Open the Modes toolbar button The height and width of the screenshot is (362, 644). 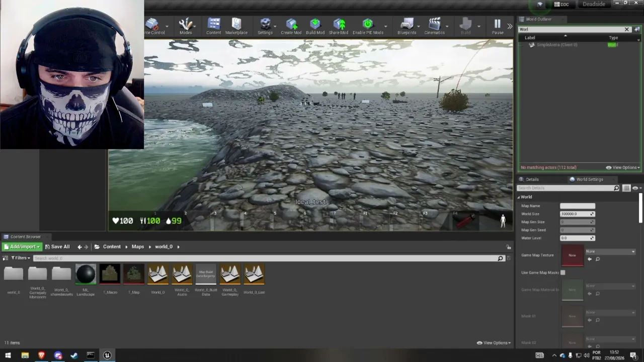tap(186, 26)
